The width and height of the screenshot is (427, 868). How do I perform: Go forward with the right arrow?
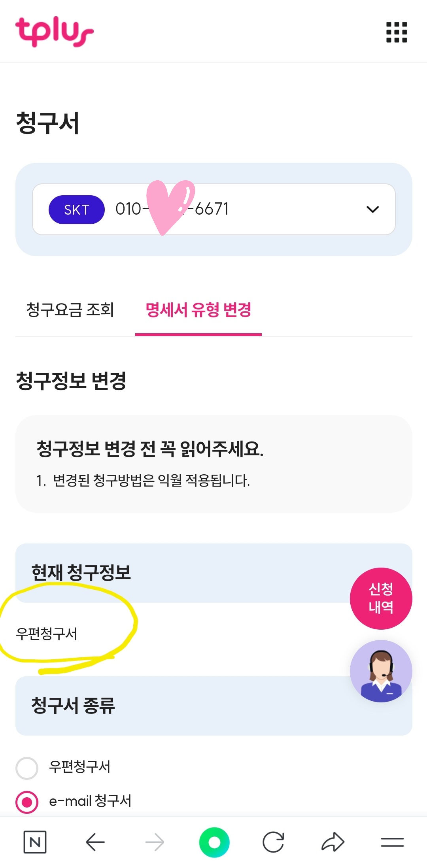[155, 842]
